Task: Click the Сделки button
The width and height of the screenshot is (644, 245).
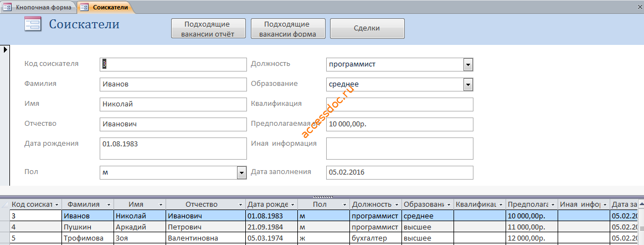Action: click(x=367, y=29)
